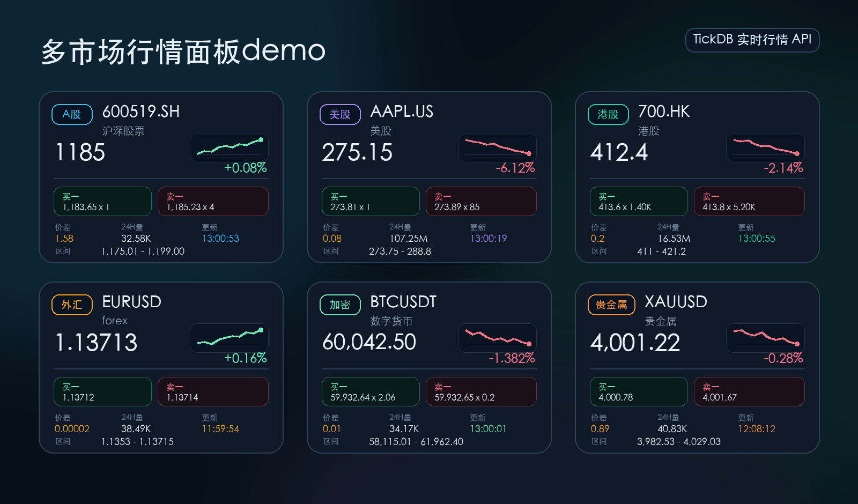858x504 pixels.
Task: Click the 卖一 273.89 x 85 ask box
Action: [482, 202]
